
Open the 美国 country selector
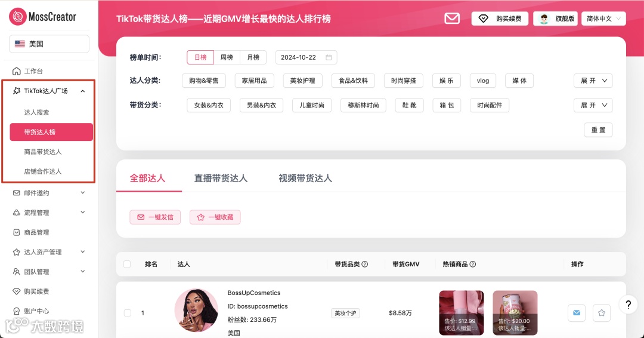pos(49,44)
